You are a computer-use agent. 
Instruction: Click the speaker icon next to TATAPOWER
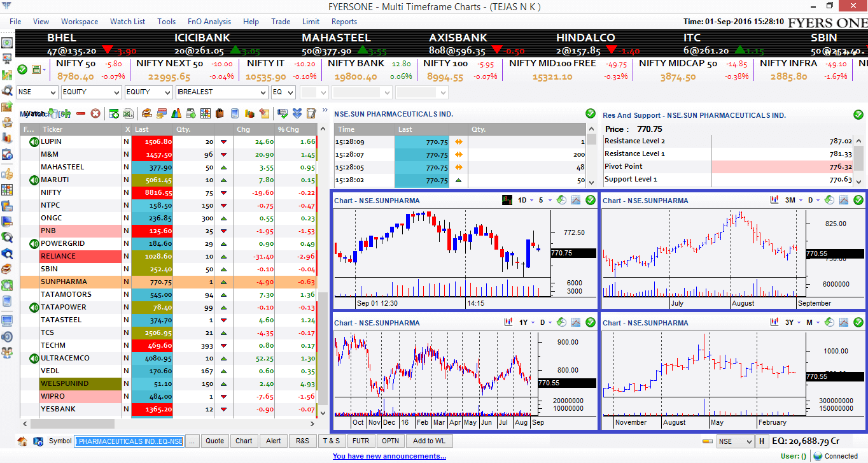tap(34, 307)
